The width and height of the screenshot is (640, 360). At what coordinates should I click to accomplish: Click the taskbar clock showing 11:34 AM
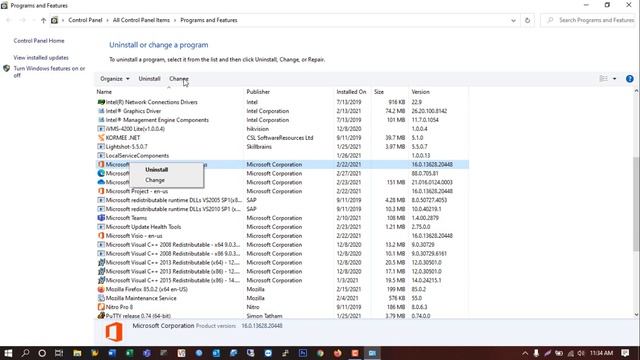(601, 353)
